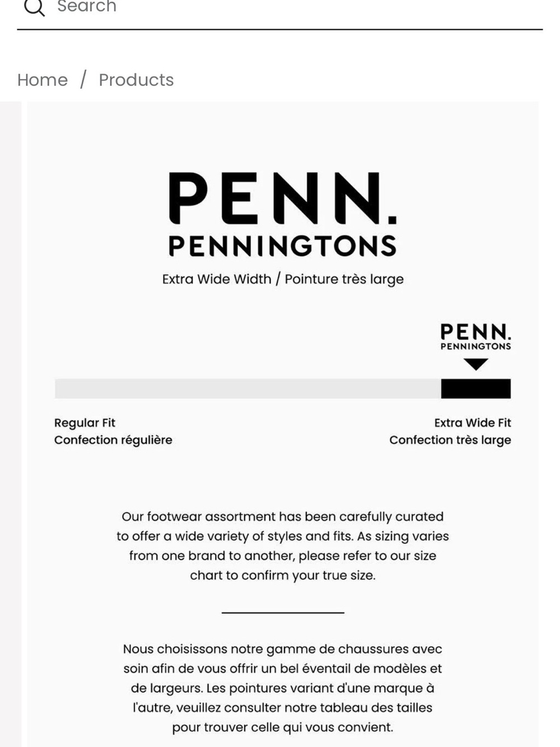
Task: Open the Products breadcrumb link
Action: click(136, 80)
